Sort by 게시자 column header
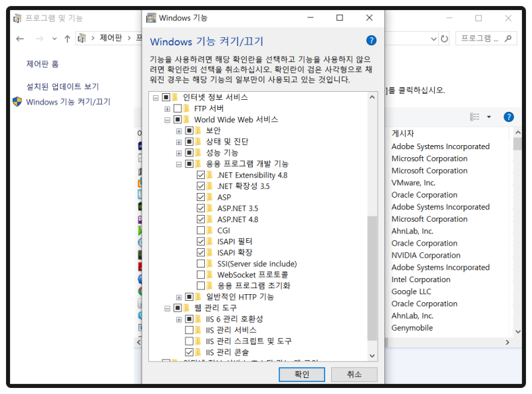 [x=403, y=133]
